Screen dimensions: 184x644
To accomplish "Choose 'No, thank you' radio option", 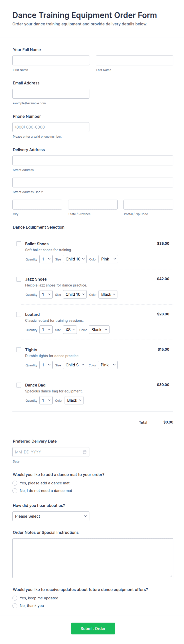I will tap(15, 605).
